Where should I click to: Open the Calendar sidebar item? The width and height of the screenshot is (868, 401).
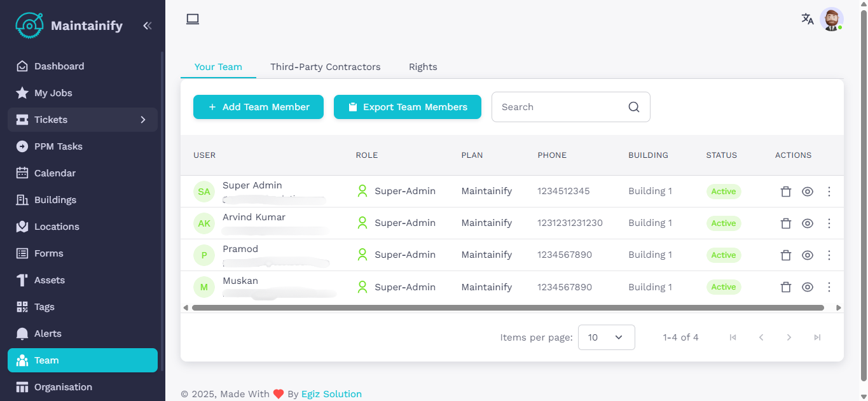pos(55,173)
